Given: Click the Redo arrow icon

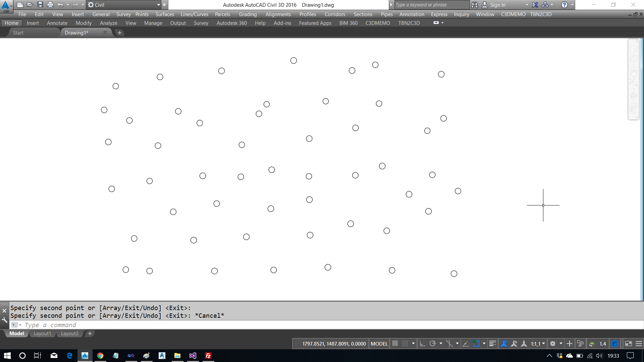Looking at the screenshot, I should (75, 5).
